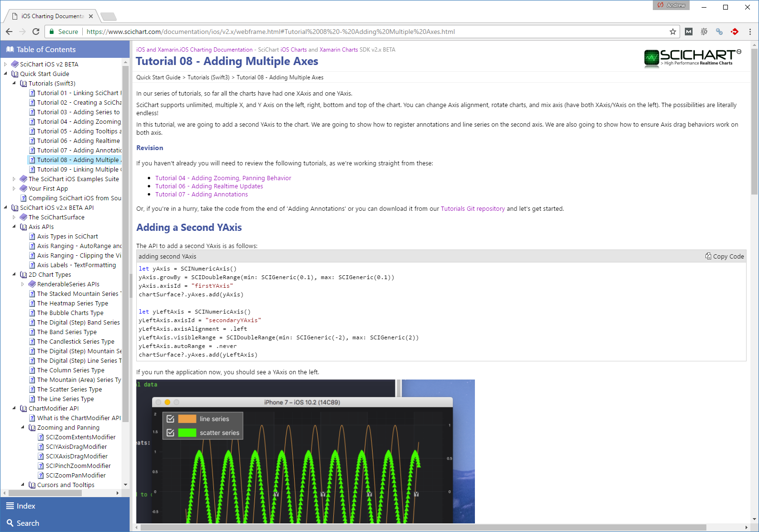This screenshot has width=759, height=532.
Task: Switch to the Search panel
Action: pos(65,523)
